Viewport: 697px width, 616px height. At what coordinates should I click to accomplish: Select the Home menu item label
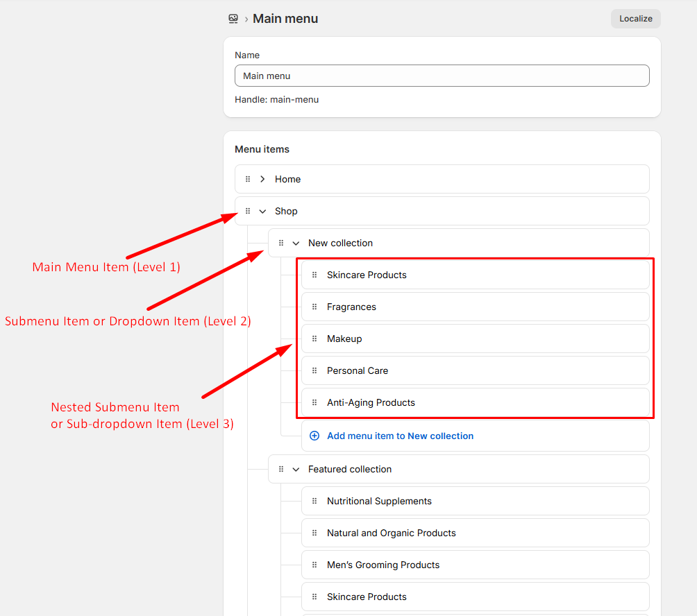pyautogui.click(x=287, y=179)
